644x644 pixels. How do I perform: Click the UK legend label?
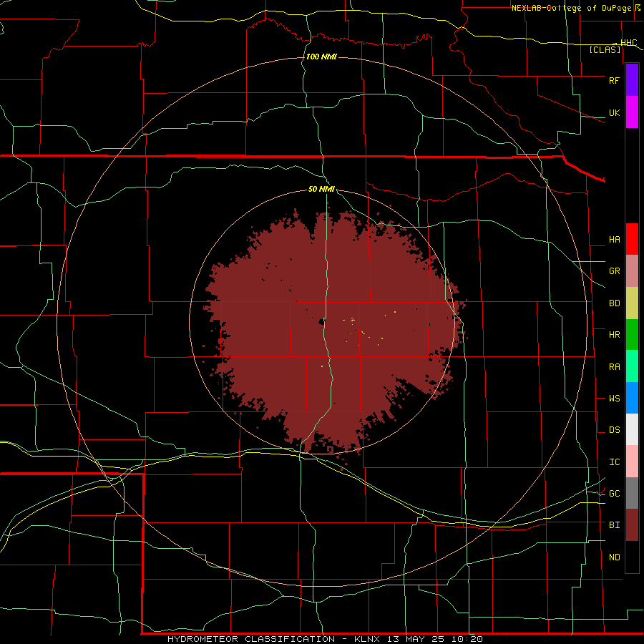614,112
